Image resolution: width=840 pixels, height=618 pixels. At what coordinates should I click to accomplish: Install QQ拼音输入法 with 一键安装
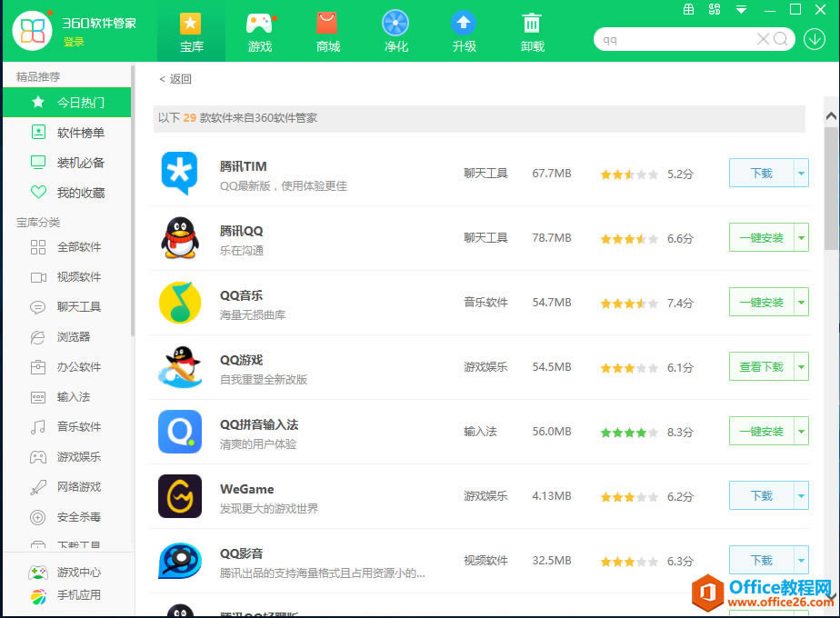(761, 431)
